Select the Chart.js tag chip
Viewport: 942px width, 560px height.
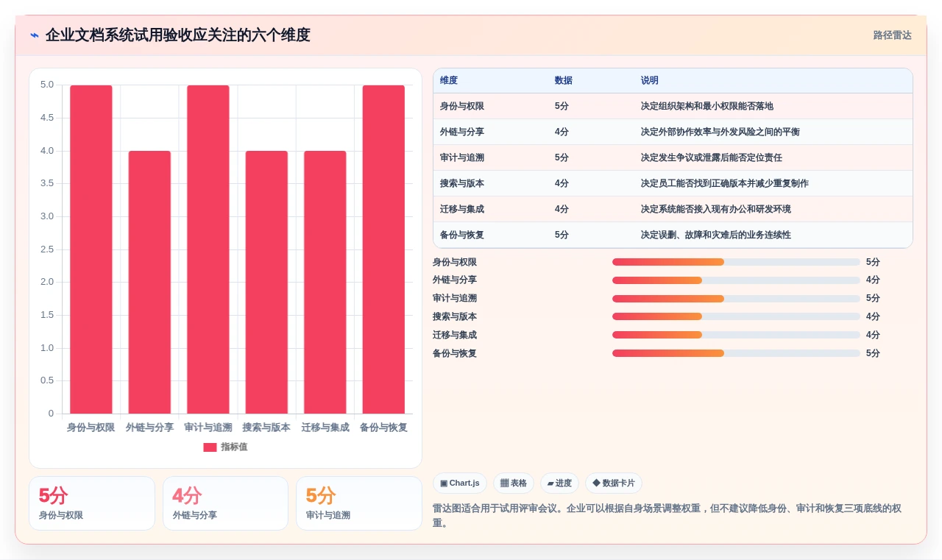tap(460, 483)
